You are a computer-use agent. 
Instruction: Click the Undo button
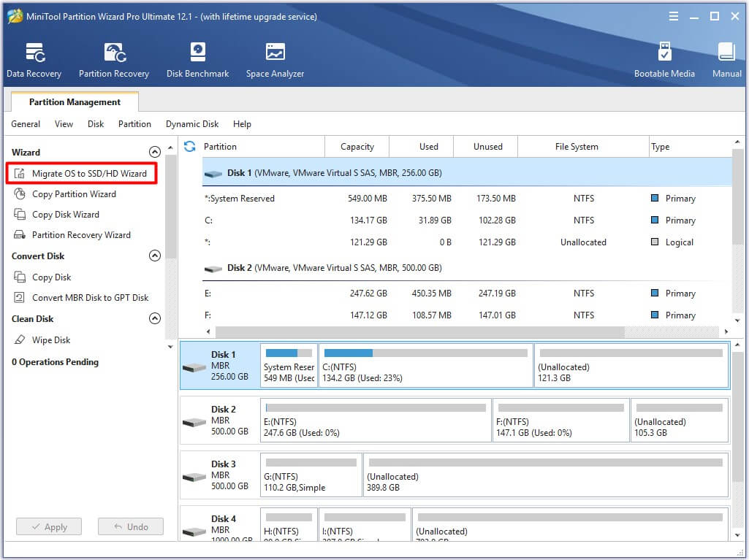pyautogui.click(x=131, y=526)
